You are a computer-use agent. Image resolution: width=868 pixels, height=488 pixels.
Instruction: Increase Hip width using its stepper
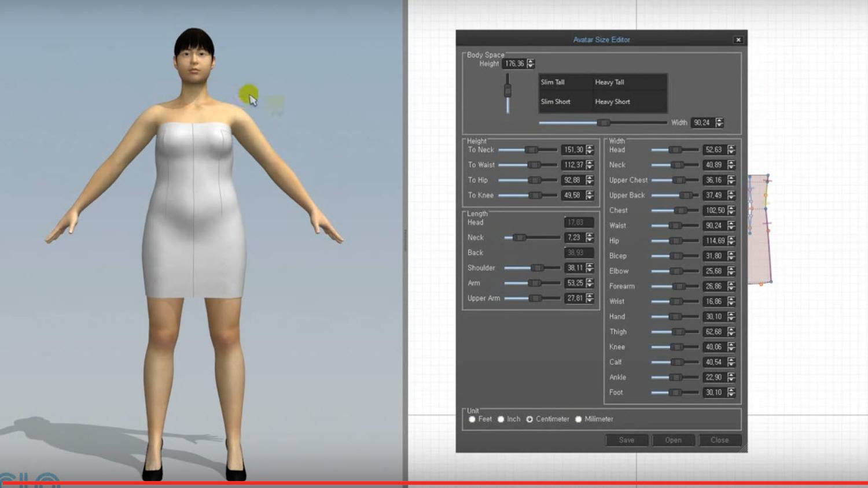(731, 238)
